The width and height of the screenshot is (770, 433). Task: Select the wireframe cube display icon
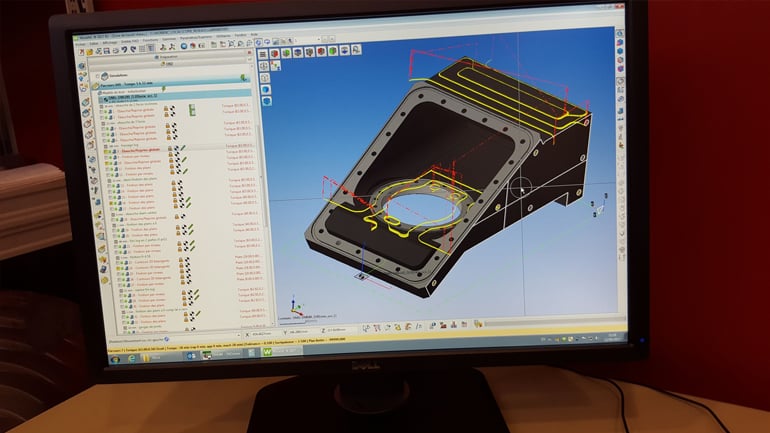(267, 76)
